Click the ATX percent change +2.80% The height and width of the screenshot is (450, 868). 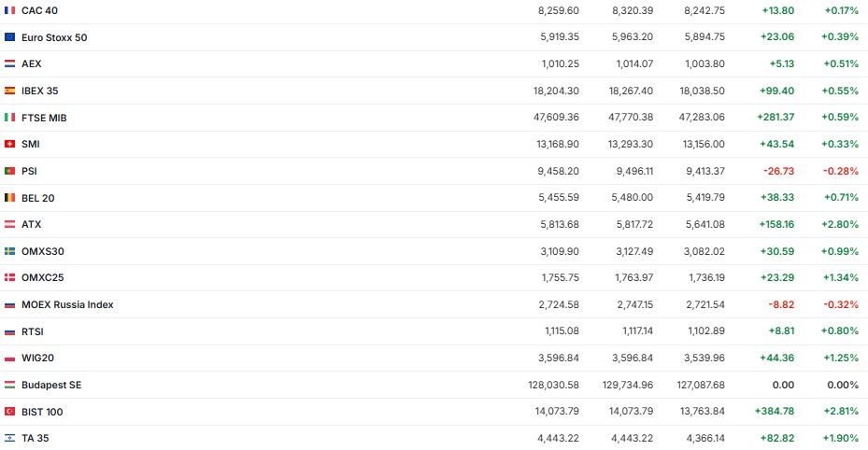[x=840, y=225]
